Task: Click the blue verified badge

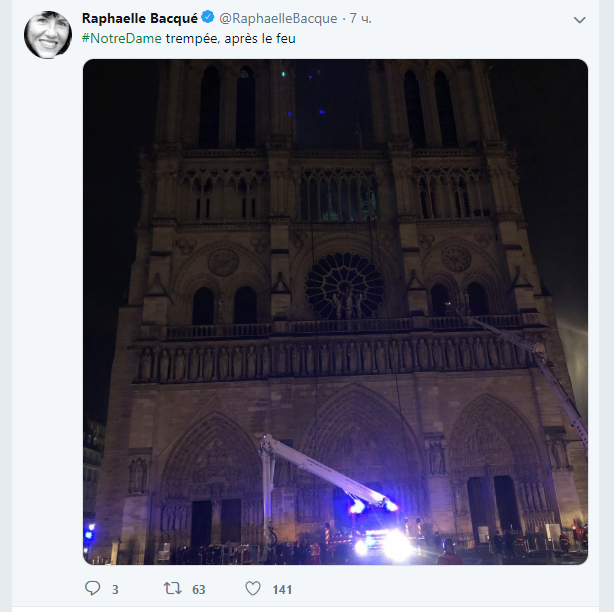Action: point(207,19)
